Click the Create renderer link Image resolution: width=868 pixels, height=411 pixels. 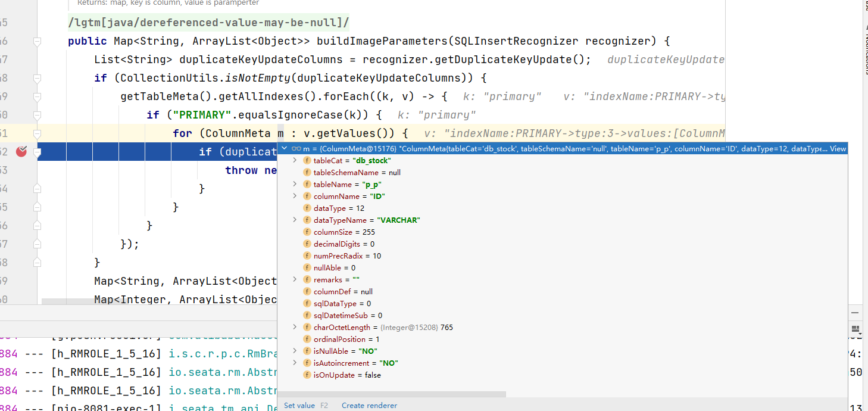369,406
